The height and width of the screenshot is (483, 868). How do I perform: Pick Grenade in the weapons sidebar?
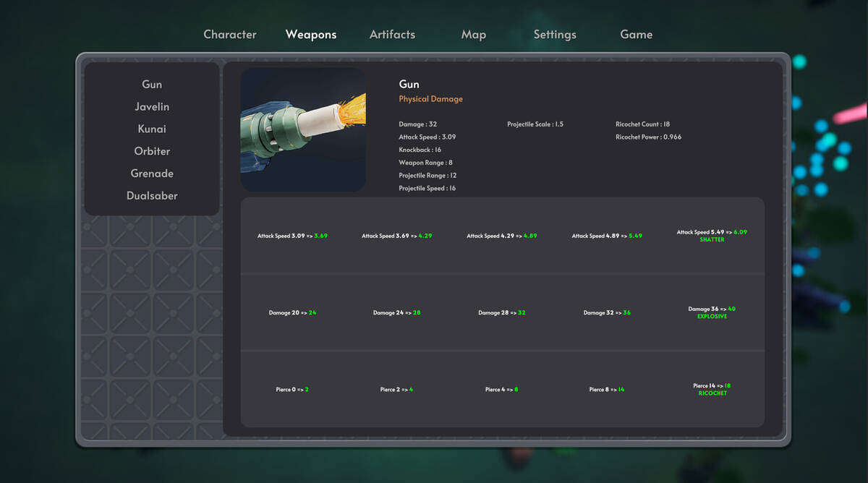tap(152, 174)
